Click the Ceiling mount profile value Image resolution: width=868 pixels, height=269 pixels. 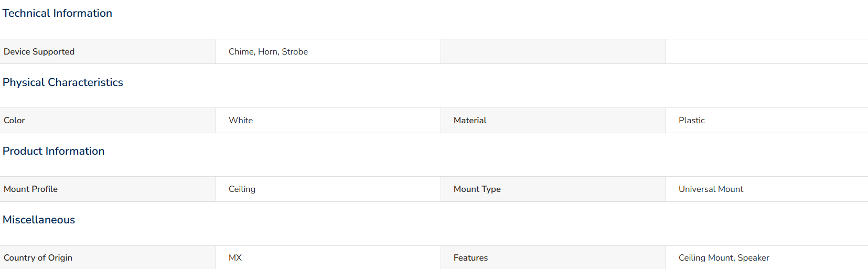[242, 189]
